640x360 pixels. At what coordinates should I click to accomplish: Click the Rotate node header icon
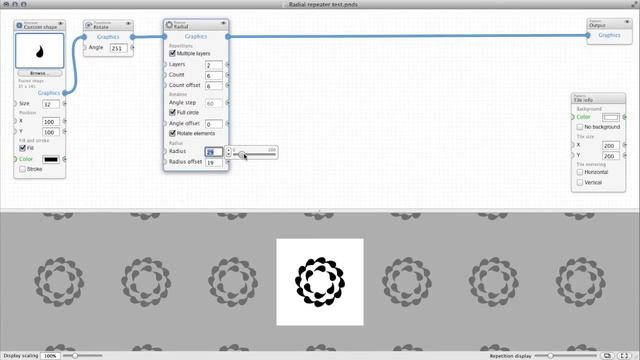pos(89,25)
